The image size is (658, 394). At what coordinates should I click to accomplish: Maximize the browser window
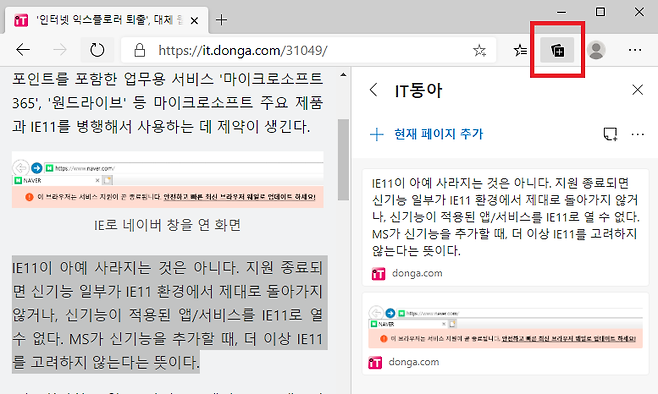600,12
